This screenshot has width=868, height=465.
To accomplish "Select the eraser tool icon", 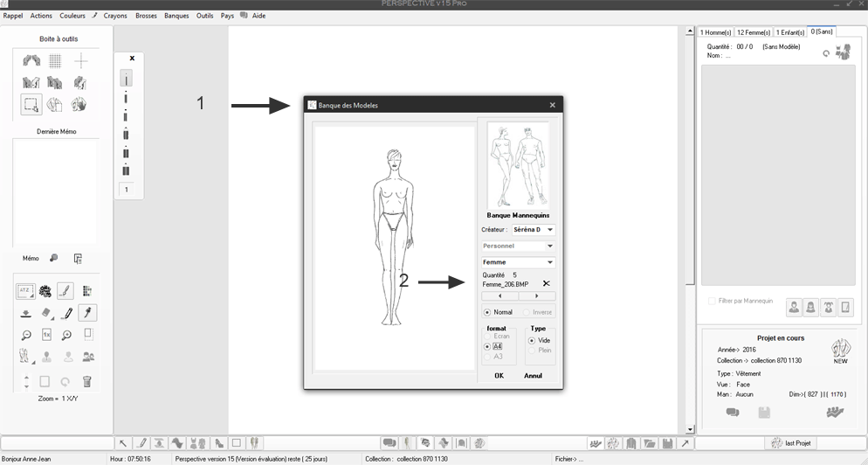I will coord(47,313).
